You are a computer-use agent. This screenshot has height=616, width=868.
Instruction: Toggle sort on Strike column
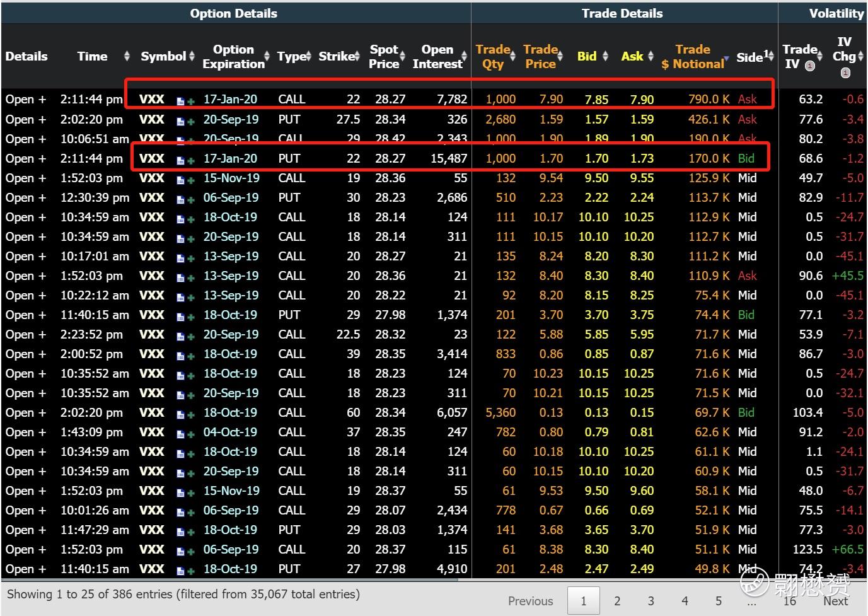tap(357, 56)
